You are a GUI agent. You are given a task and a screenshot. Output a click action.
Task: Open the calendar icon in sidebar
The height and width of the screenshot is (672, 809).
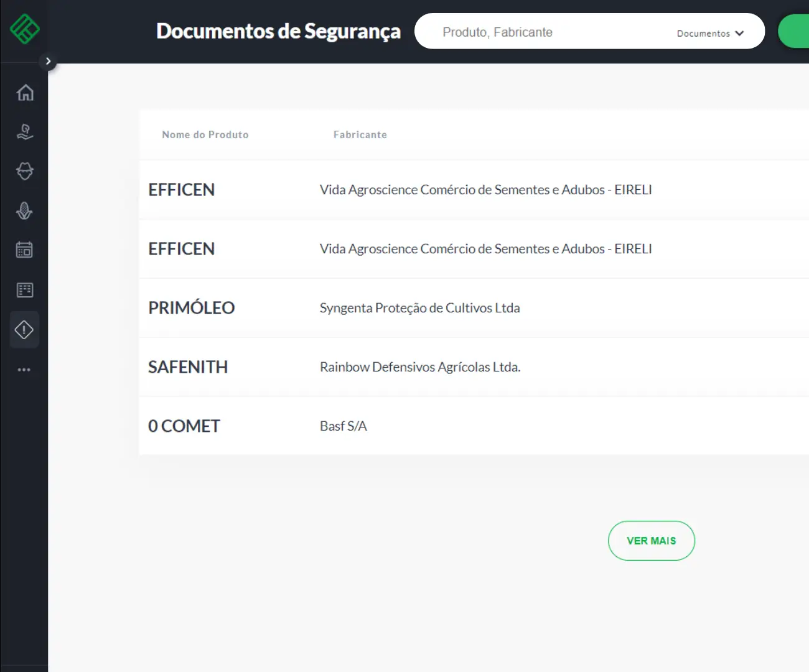25,250
